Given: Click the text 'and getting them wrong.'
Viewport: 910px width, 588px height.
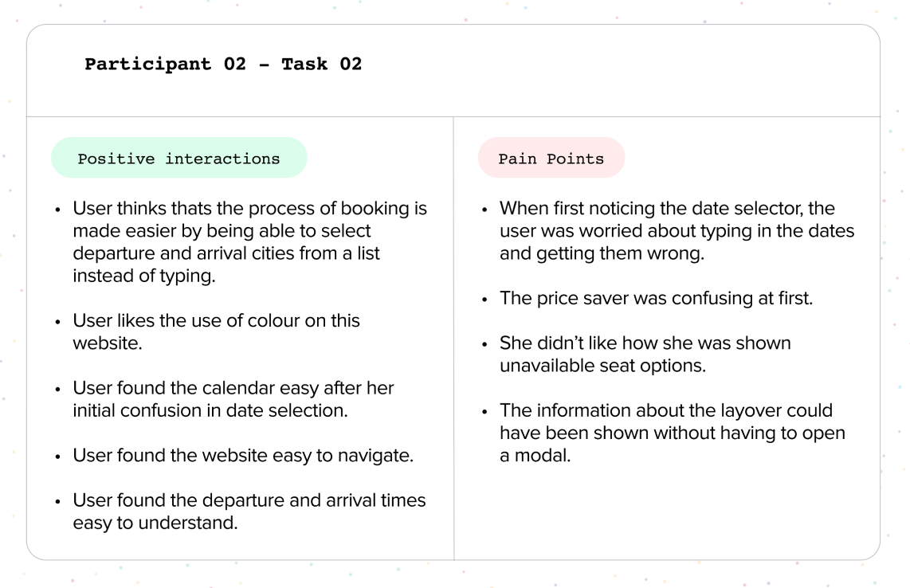Looking at the screenshot, I should [602, 253].
